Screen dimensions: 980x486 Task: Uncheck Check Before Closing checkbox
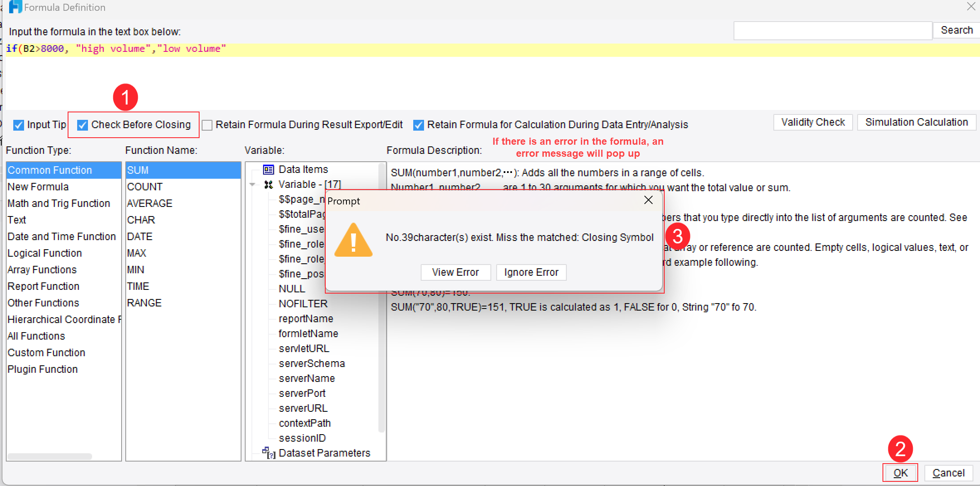[83, 125]
